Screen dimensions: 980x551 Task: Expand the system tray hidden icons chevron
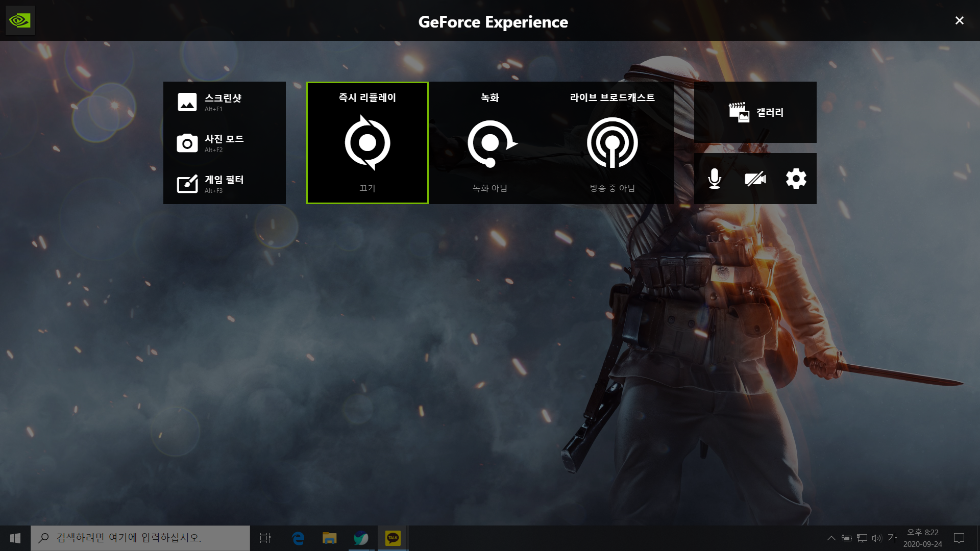click(831, 538)
